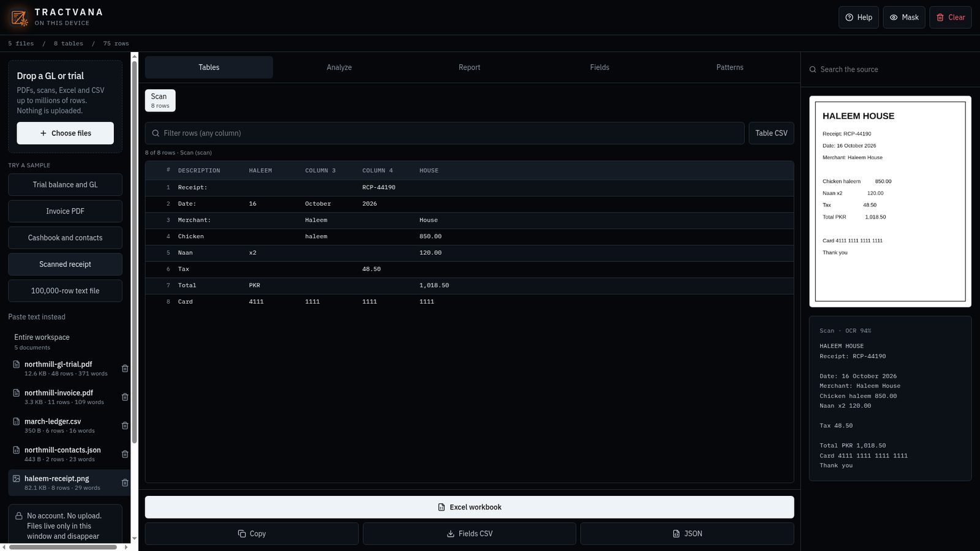Screen dimensions: 980x551
Task: Remove northmill-invoice.pdf using trash icon
Action: (125, 397)
